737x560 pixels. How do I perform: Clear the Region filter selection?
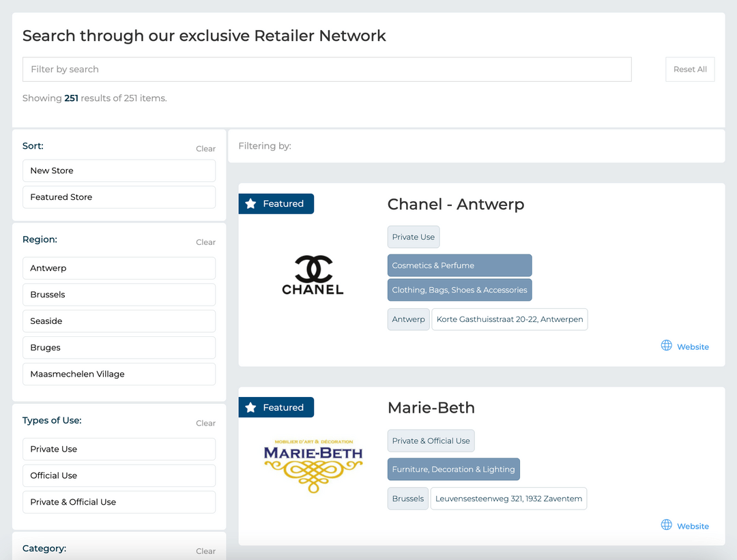[x=205, y=242]
